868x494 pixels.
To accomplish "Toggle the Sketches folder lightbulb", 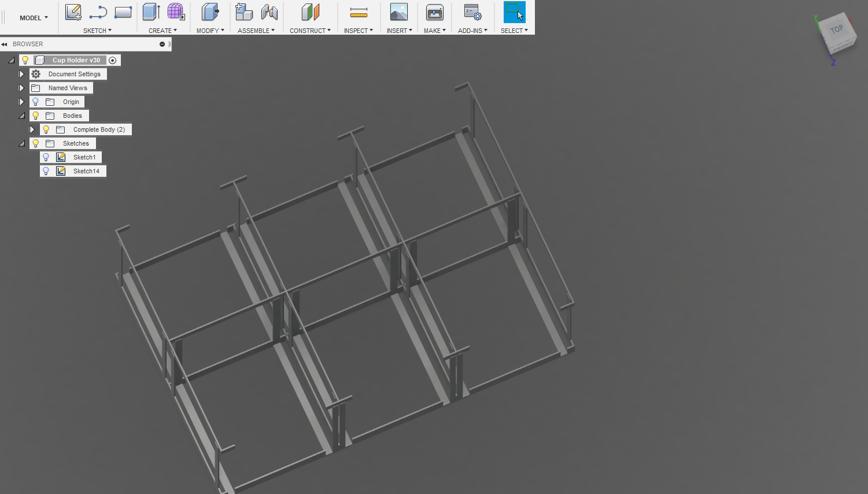I will click(x=35, y=143).
